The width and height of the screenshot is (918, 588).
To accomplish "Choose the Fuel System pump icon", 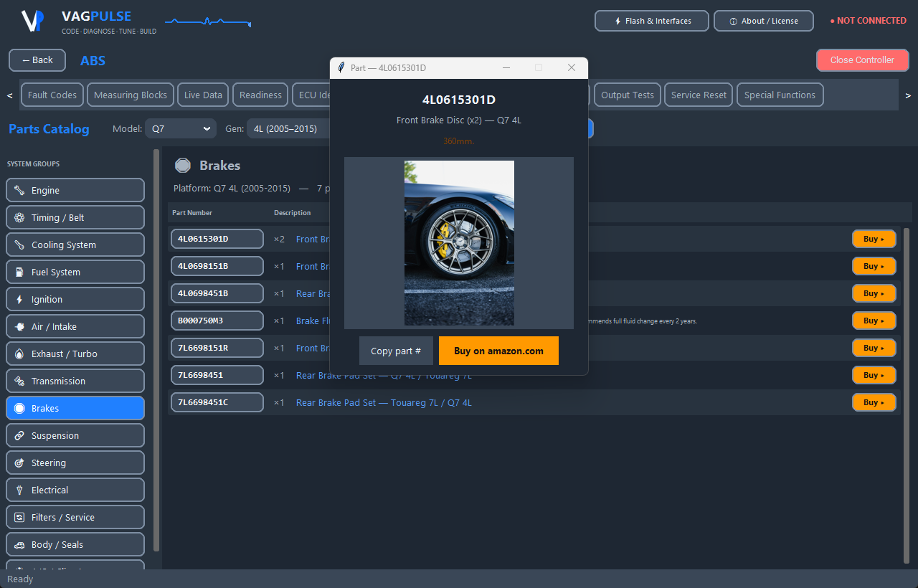I will (19, 272).
